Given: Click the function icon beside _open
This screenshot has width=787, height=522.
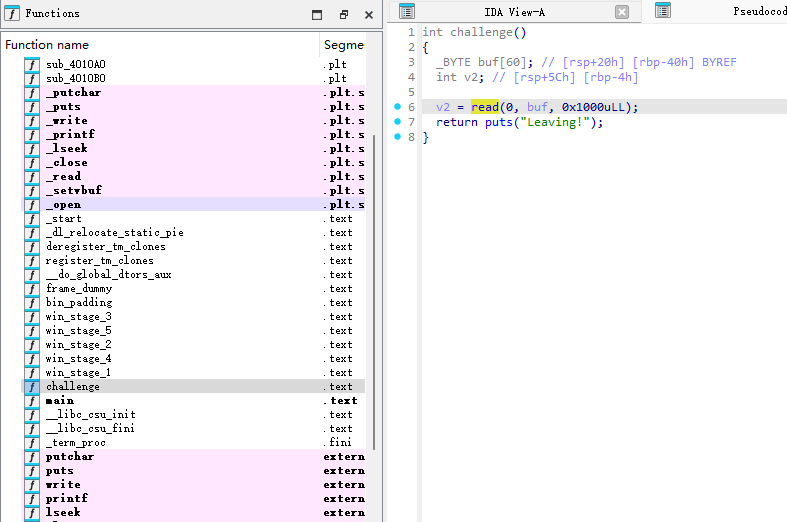Looking at the screenshot, I should coord(32,205).
